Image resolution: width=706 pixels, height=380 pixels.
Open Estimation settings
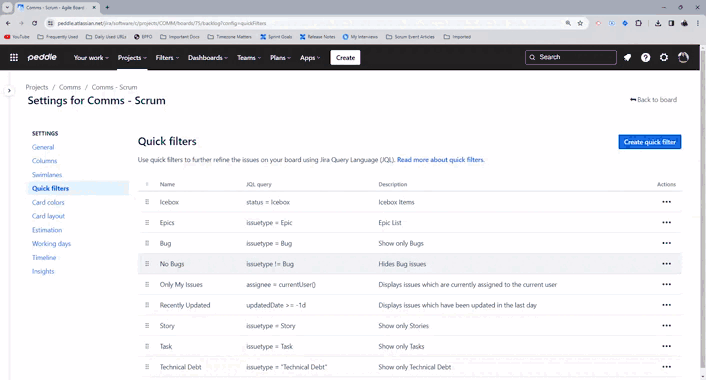[x=47, y=230]
